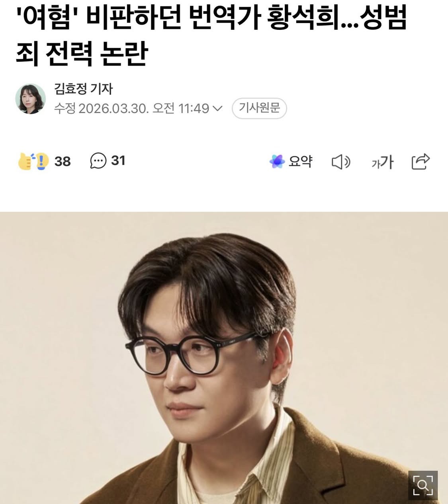Listen to the article with speaker icon

341,162
